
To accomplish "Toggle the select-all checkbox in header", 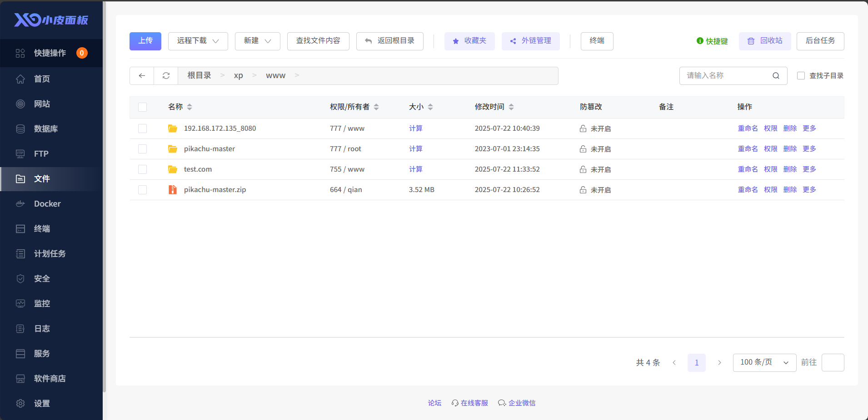I will [x=143, y=107].
